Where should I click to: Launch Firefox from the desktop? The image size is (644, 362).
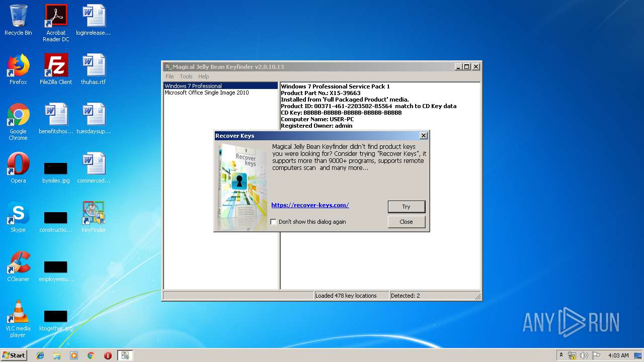click(x=18, y=69)
